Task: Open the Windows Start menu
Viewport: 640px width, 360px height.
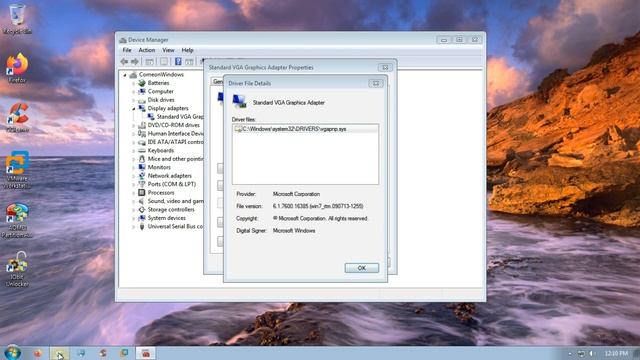Action: click(13, 352)
